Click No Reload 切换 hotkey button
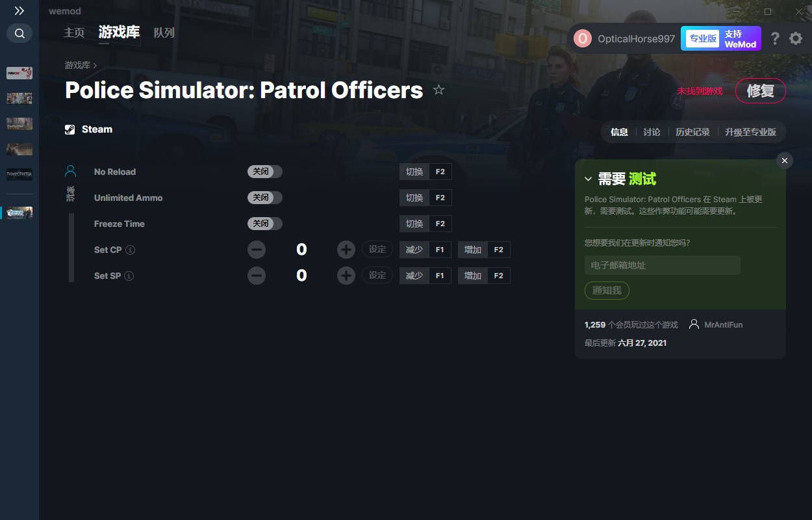This screenshot has height=520, width=812. (x=425, y=172)
